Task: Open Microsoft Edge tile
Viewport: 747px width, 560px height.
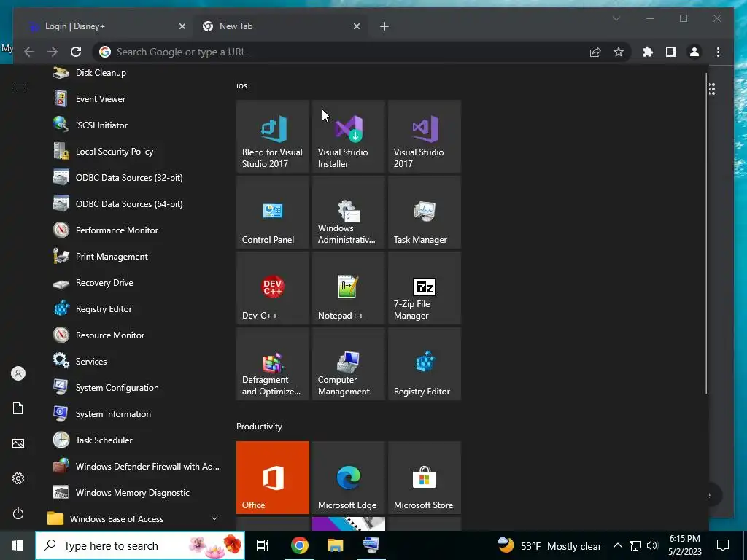Action: click(x=348, y=478)
